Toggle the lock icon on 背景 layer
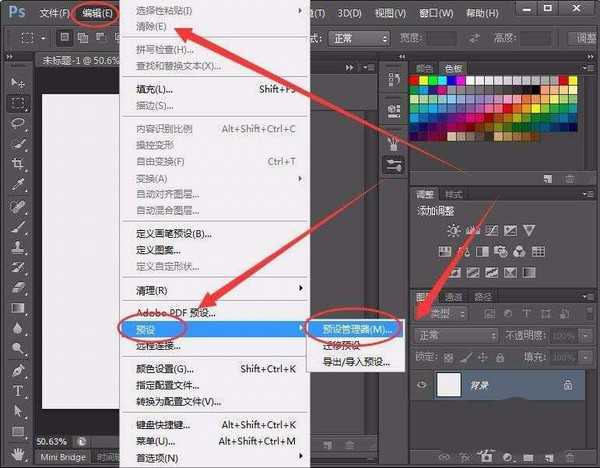 [x=567, y=384]
